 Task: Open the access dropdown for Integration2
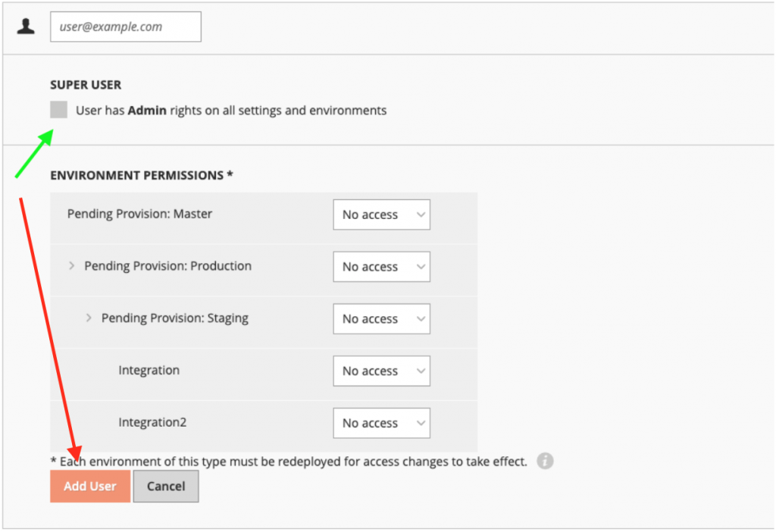(x=381, y=423)
